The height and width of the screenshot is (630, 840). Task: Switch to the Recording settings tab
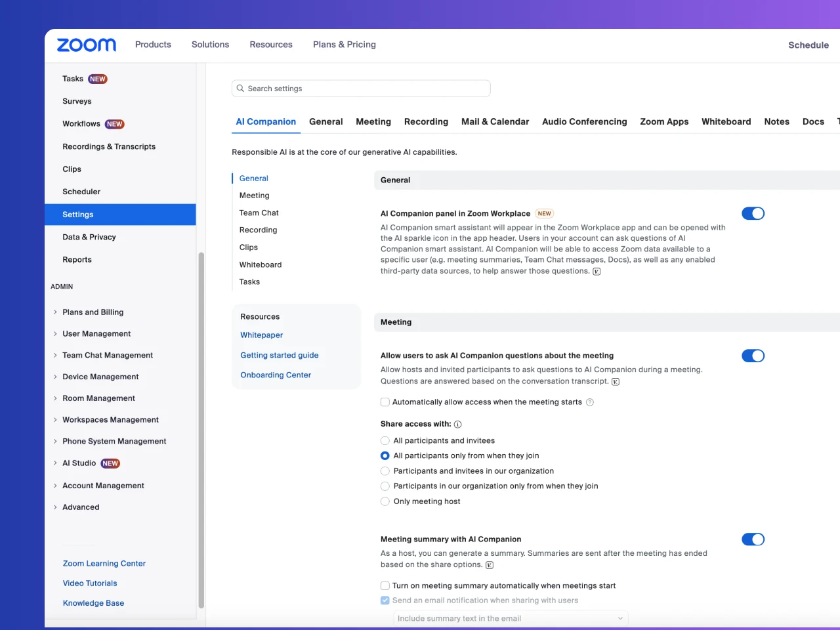(x=426, y=121)
